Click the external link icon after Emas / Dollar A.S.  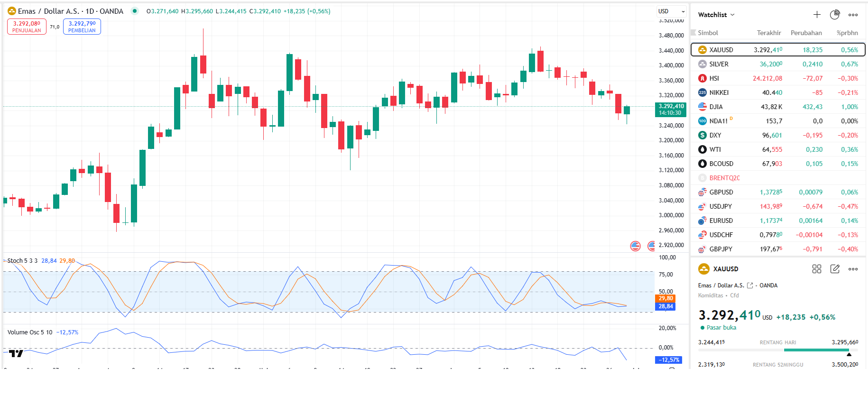pyautogui.click(x=750, y=285)
